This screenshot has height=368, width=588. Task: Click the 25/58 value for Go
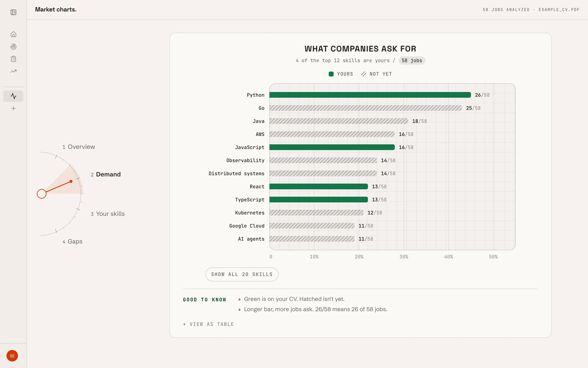pyautogui.click(x=473, y=108)
